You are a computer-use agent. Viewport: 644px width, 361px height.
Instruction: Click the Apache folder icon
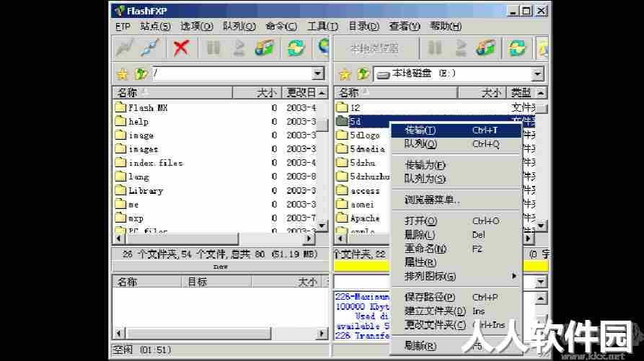coord(342,218)
